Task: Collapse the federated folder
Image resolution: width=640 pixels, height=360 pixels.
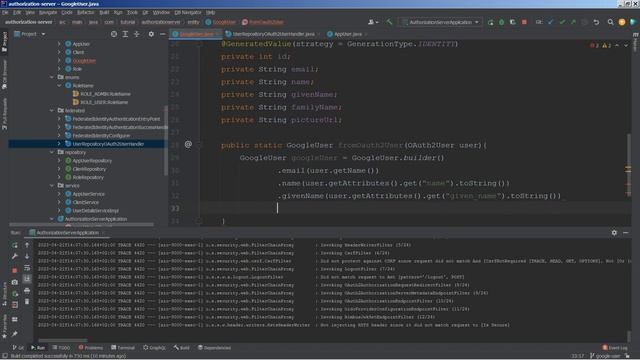Action: point(52,111)
